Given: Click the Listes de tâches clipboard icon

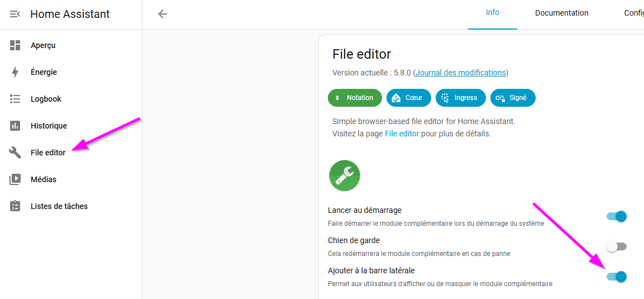Looking at the screenshot, I should [15, 206].
